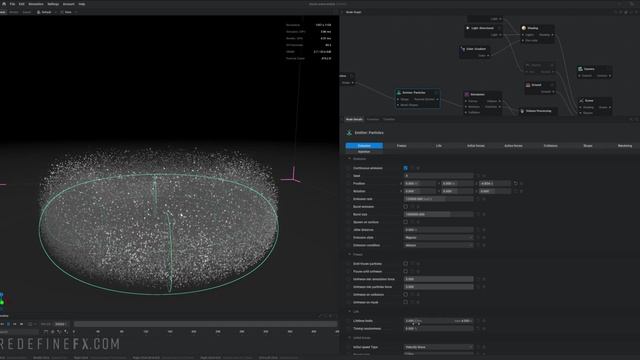The image size is (640, 360).
Task: Select the Injection sub-tab under Emission
Action: [x=364, y=152]
